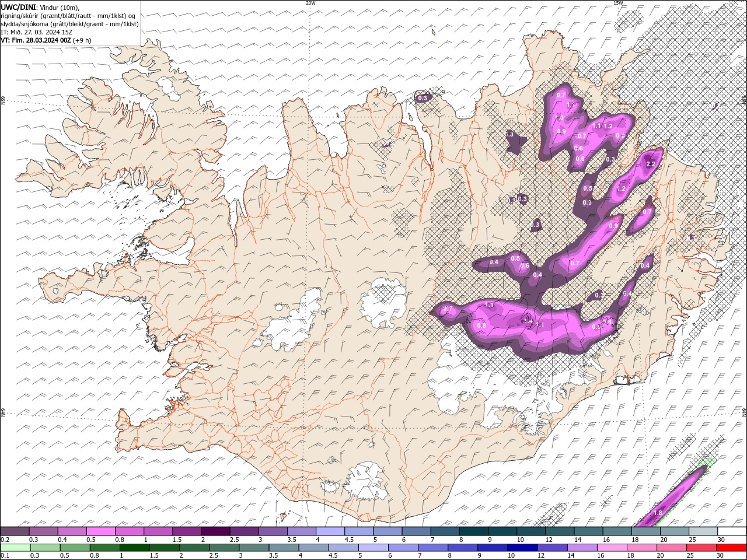Click the '30' label in the bottom legend row
The width and height of the screenshot is (747, 560).
pyautogui.click(x=721, y=555)
